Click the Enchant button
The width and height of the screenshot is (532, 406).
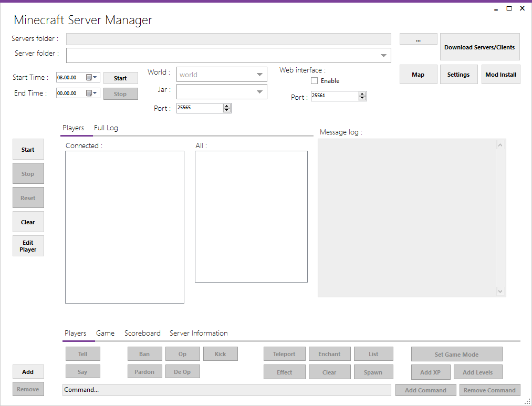[x=330, y=354]
